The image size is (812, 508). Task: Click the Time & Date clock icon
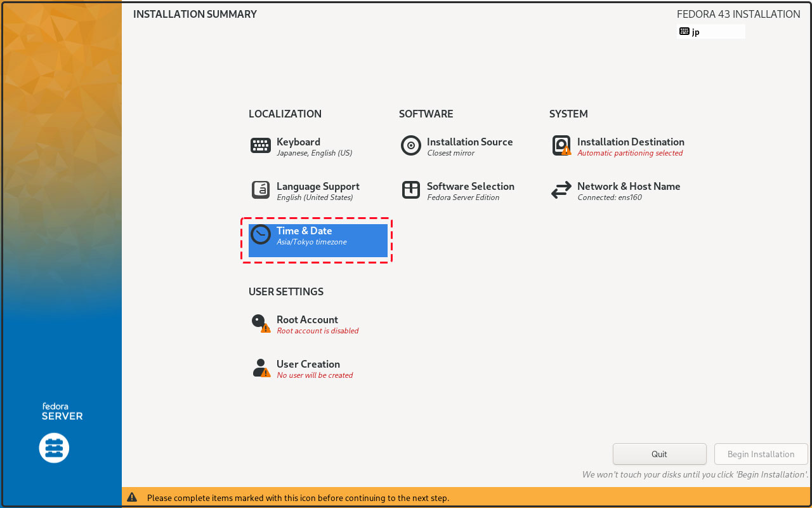tap(261, 235)
